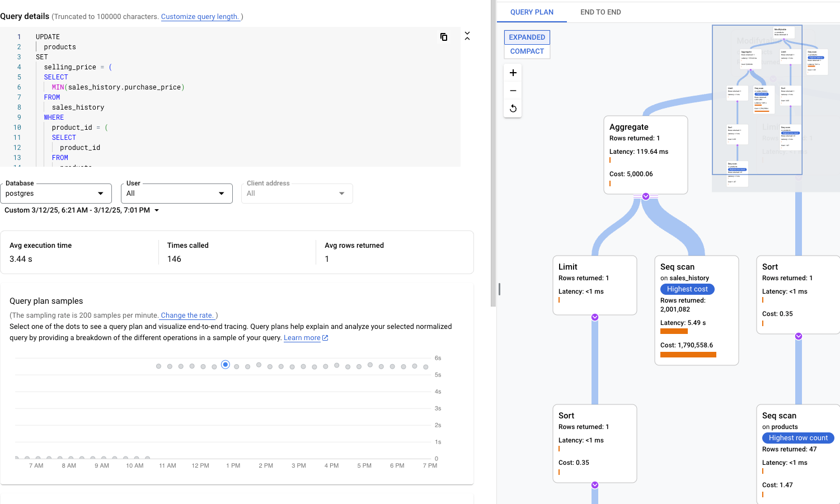Open the Database dropdown
The image size is (840, 504).
(x=102, y=193)
